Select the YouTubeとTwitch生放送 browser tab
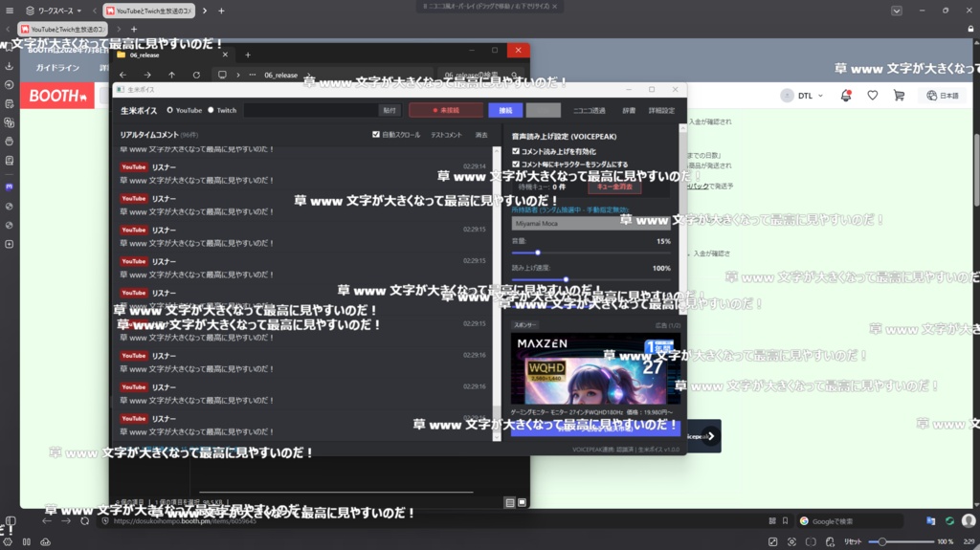This screenshot has width=980, height=550. (148, 11)
